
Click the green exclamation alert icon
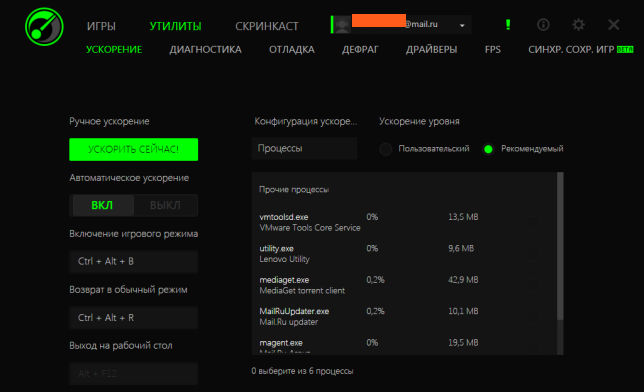point(508,25)
